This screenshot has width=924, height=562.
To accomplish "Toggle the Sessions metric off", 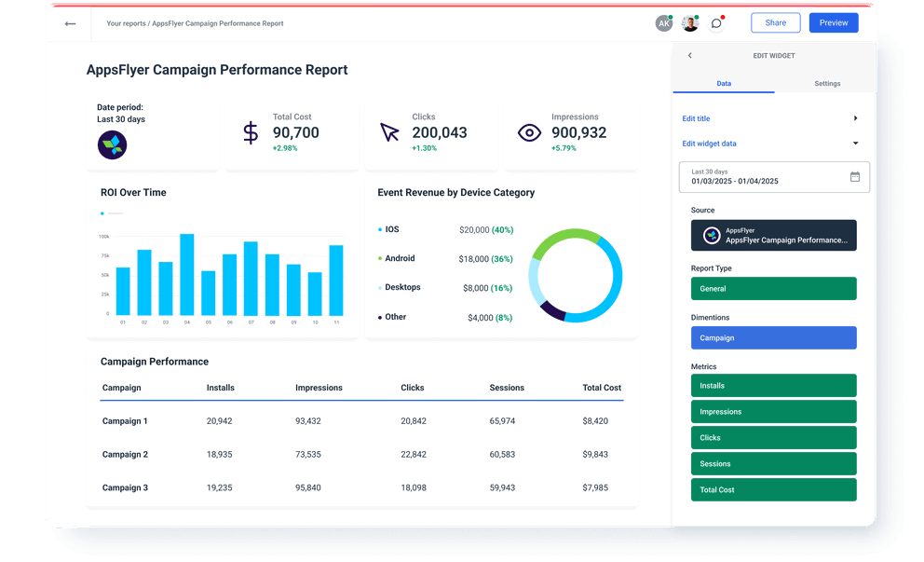I will coord(773,463).
